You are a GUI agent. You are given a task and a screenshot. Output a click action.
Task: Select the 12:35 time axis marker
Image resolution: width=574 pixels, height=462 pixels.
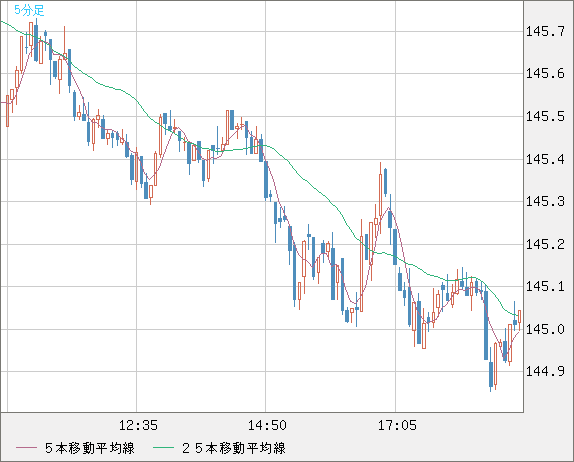138,425
